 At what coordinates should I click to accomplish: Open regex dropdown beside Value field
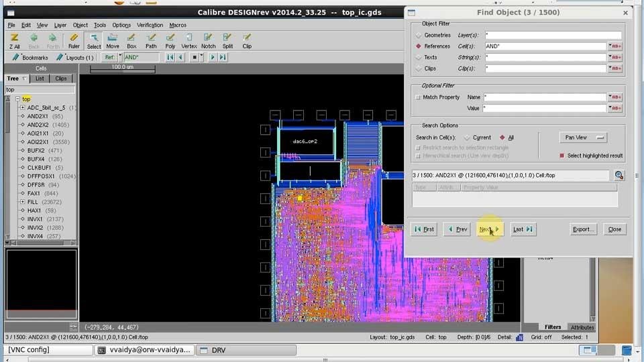coord(615,109)
